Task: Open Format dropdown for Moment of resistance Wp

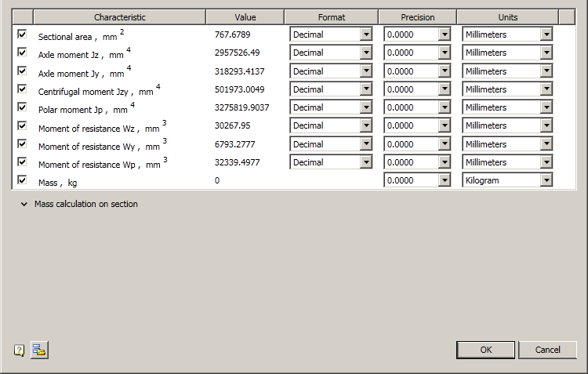Action: 365,162
